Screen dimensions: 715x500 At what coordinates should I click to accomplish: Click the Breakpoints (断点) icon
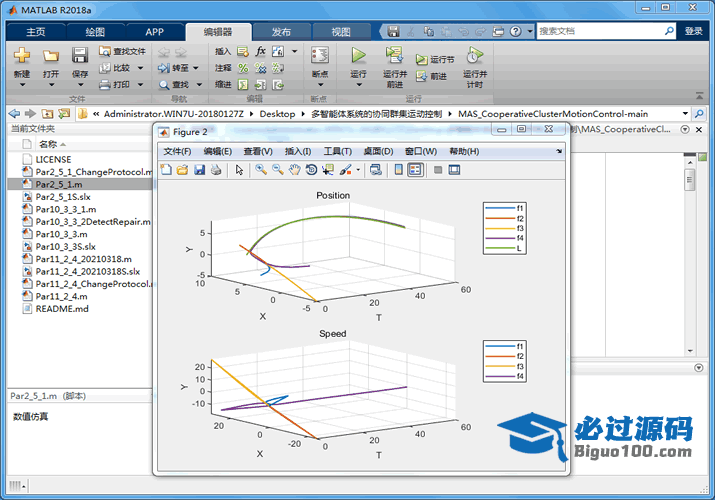319,60
